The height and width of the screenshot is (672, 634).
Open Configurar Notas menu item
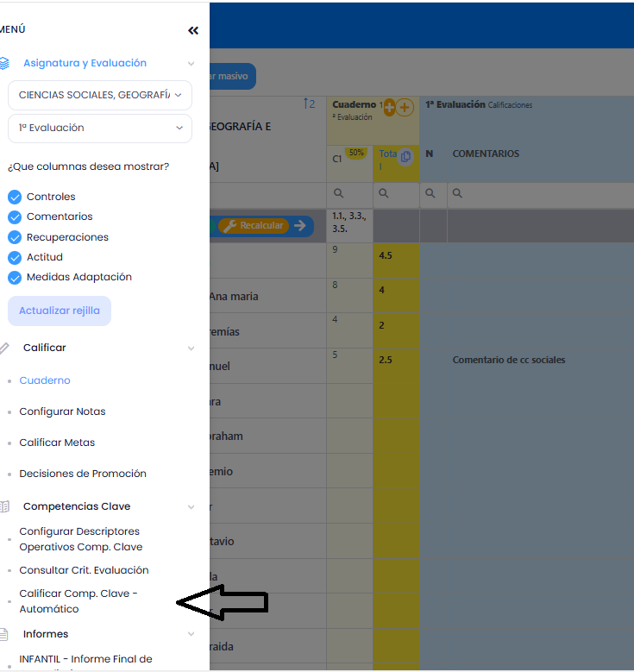(x=62, y=411)
